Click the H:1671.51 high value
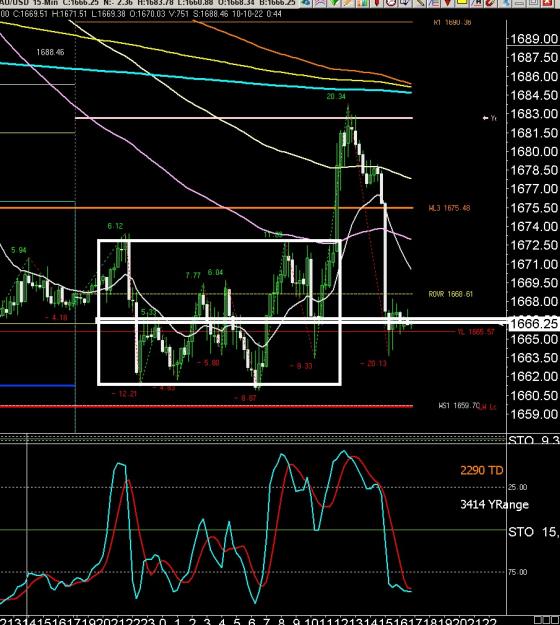Viewport: 560px width, 625px height. pos(69,14)
